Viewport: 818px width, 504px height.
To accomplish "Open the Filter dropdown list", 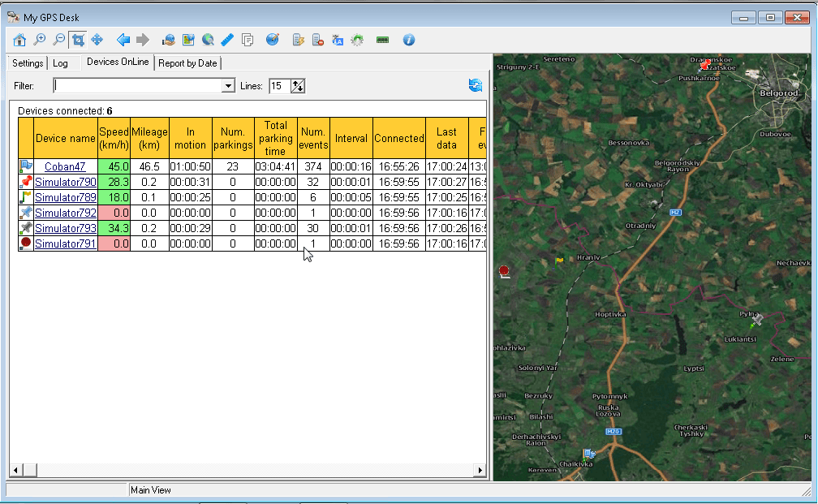I will coord(228,85).
